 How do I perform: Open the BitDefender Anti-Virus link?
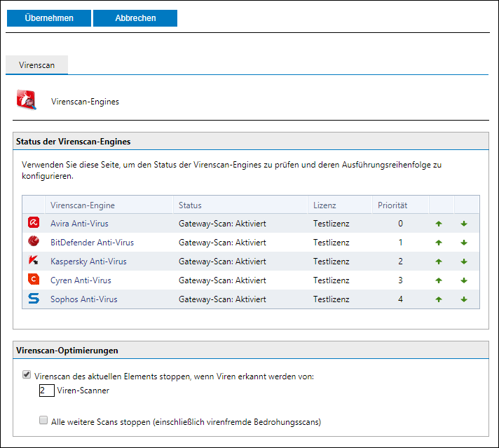click(x=92, y=243)
